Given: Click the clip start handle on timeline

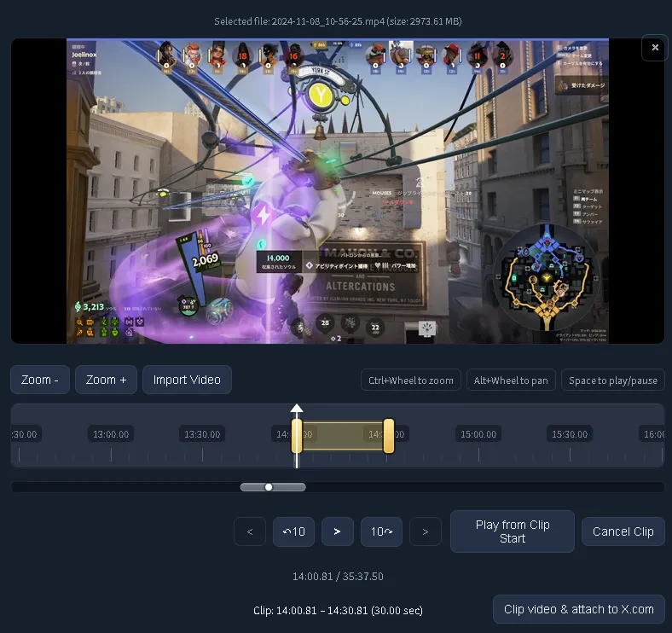Looking at the screenshot, I should [x=298, y=436].
